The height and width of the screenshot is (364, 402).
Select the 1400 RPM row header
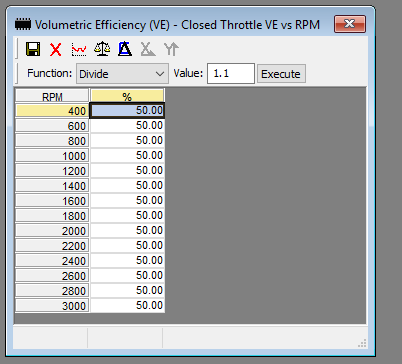(52, 186)
